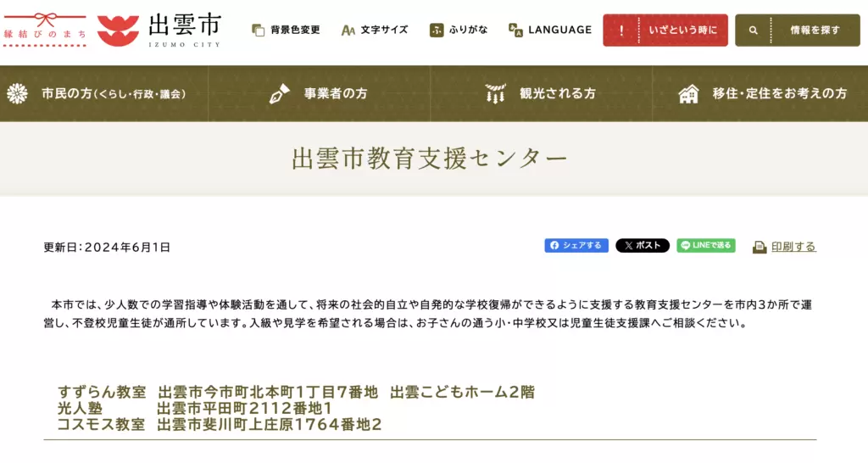
Task: Click the コスモス教室 name
Action: pyautogui.click(x=101, y=424)
